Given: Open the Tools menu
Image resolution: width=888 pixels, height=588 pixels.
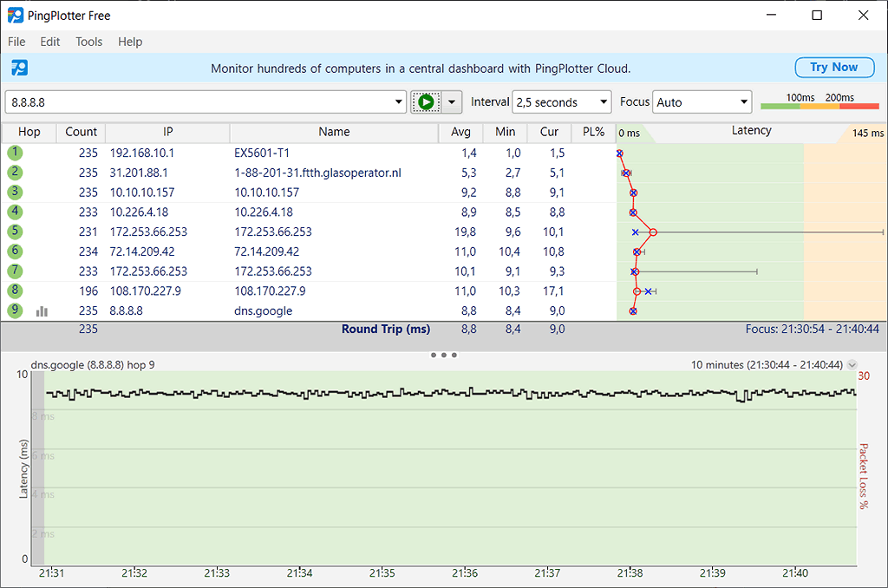Looking at the screenshot, I should pyautogui.click(x=89, y=42).
